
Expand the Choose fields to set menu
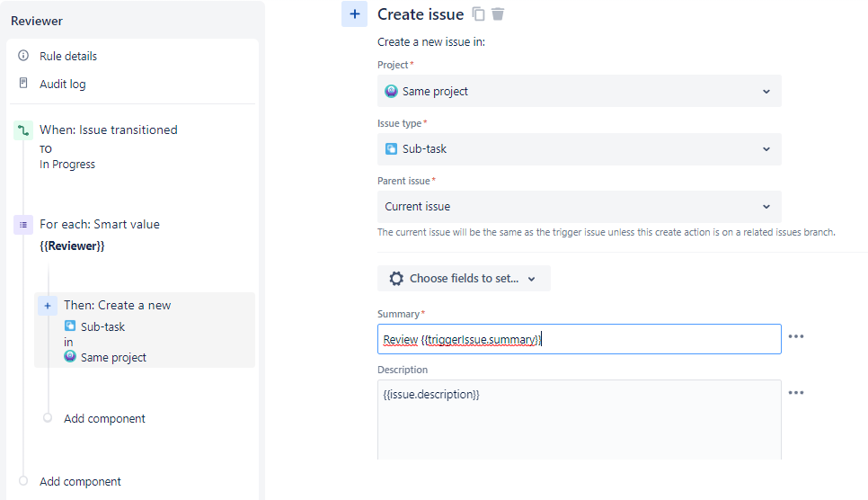click(464, 278)
